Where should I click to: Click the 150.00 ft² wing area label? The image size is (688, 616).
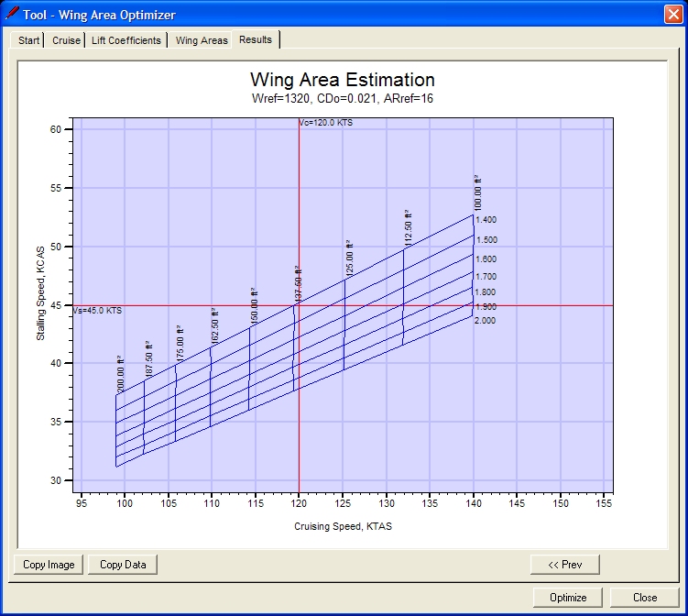254,306
